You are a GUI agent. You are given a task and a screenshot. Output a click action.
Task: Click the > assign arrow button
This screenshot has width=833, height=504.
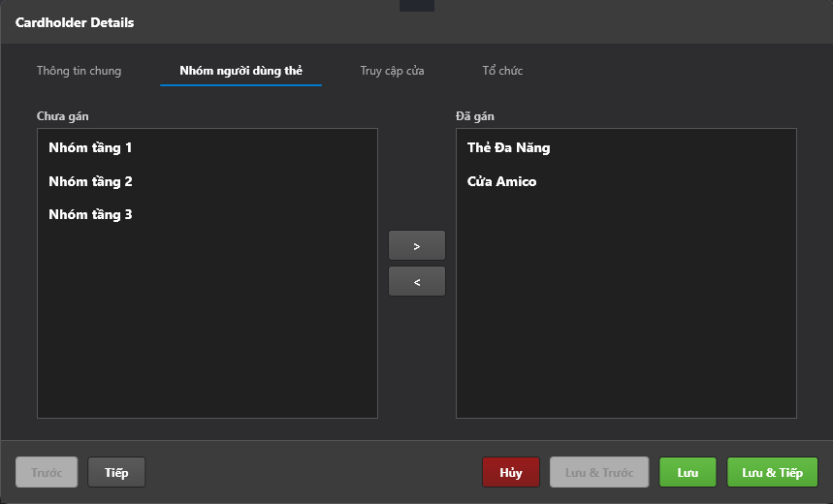[x=417, y=245]
